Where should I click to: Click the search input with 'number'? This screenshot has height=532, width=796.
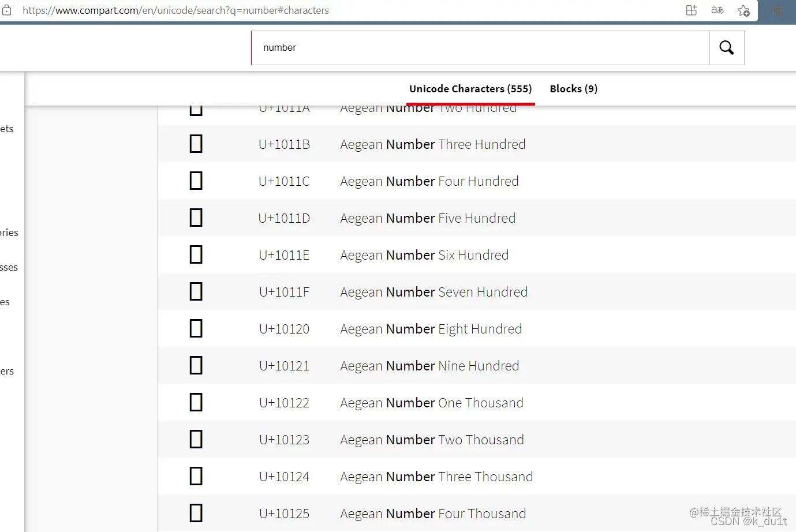[x=480, y=48]
